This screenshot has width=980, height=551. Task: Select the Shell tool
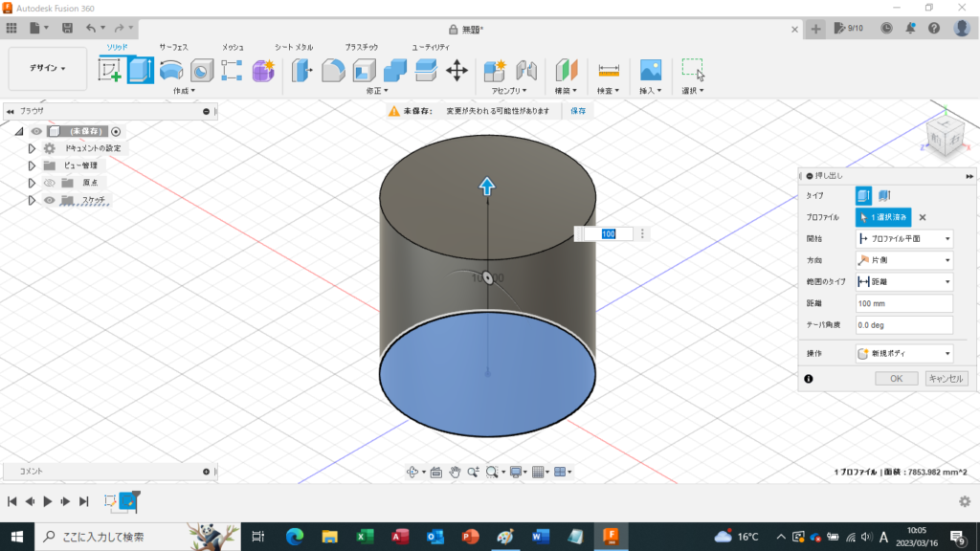364,70
